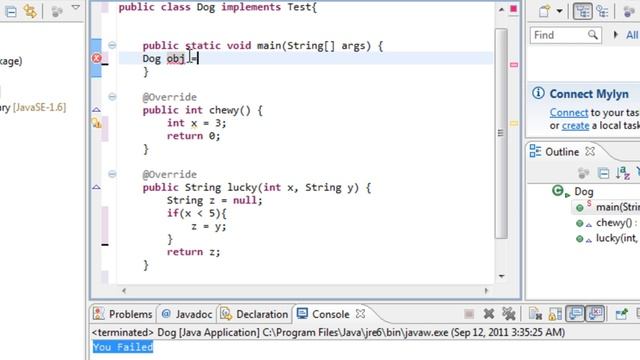Select the Outline tab
640x360 pixels.
562,152
